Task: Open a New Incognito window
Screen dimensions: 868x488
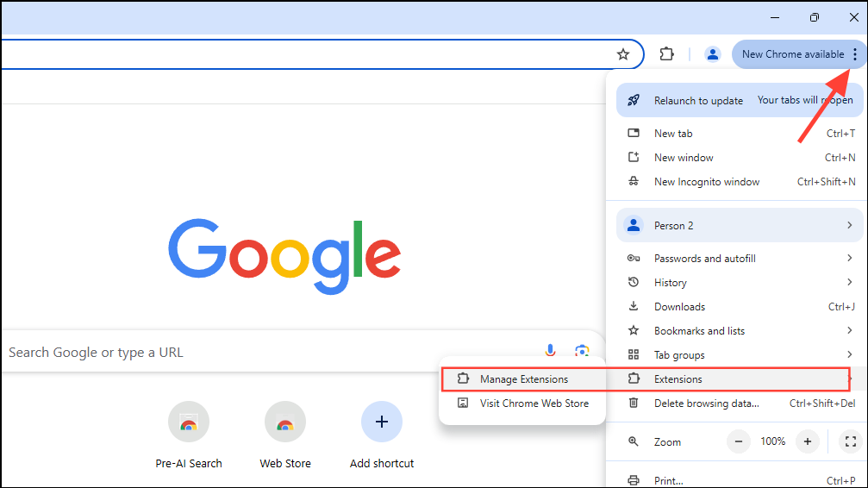Action: click(739, 182)
